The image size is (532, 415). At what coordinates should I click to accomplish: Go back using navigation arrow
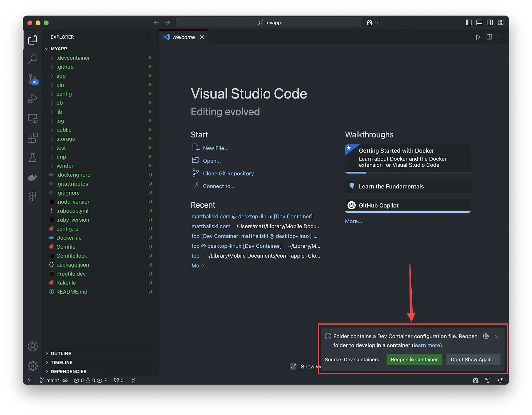(x=156, y=23)
